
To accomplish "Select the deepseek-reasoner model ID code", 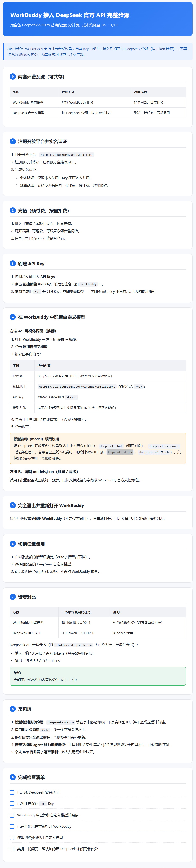I will click(164, 446).
